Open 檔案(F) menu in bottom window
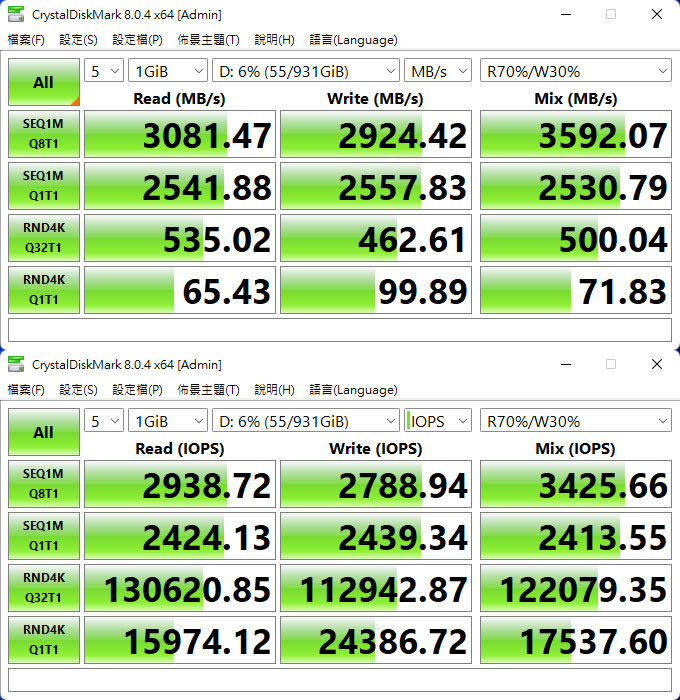The width and height of the screenshot is (680, 700). [26, 390]
